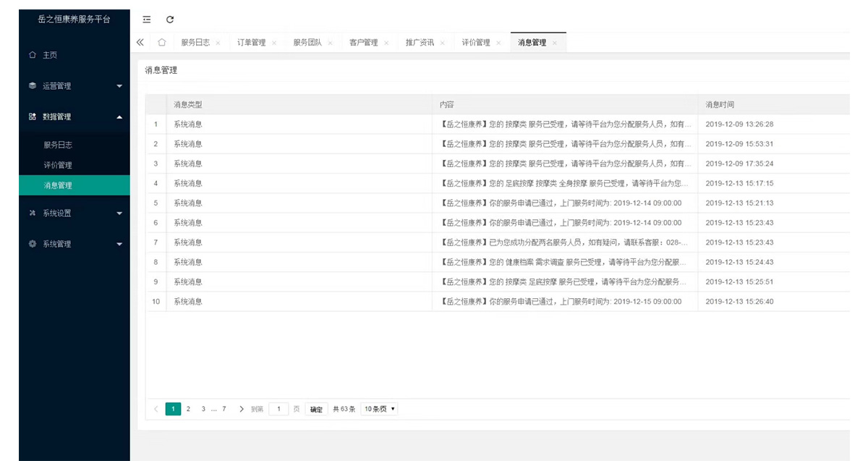Image resolution: width=868 pixels, height=461 pixels.
Task: Go to page 2 of results
Action: (x=188, y=409)
